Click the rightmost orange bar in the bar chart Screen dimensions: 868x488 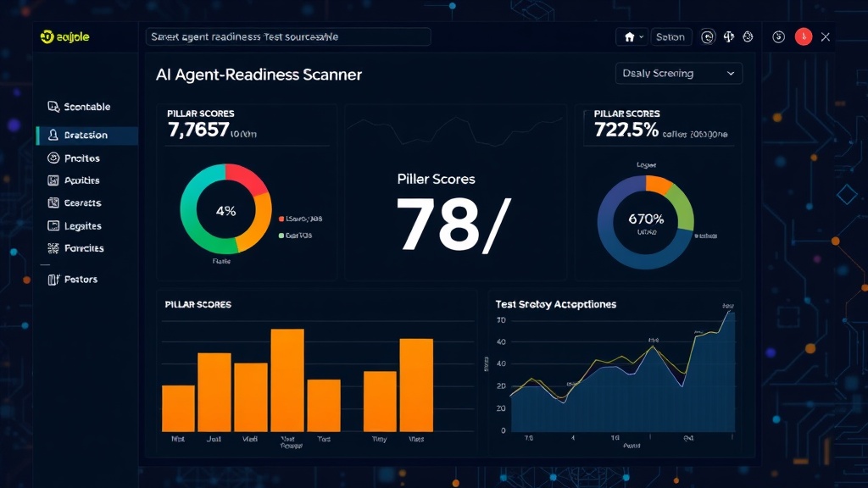(416, 385)
